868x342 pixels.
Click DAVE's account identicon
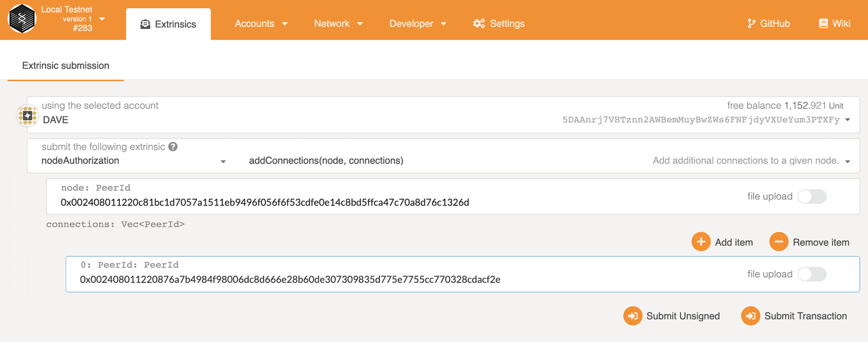click(27, 115)
